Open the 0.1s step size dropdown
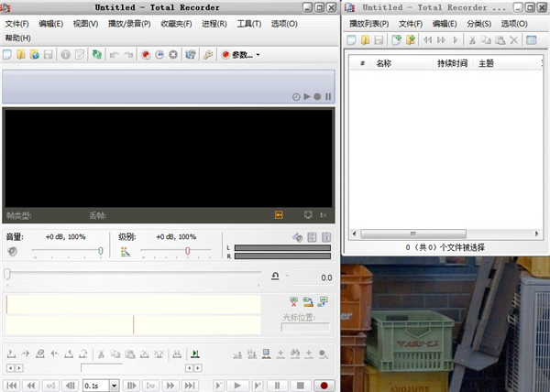550x392 pixels. pos(114,386)
